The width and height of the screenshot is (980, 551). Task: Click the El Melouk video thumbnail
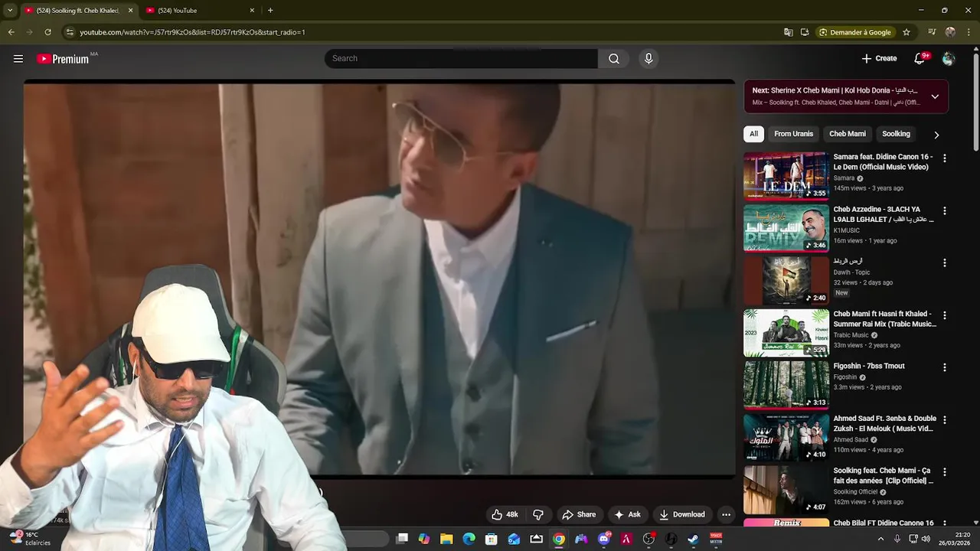point(786,437)
